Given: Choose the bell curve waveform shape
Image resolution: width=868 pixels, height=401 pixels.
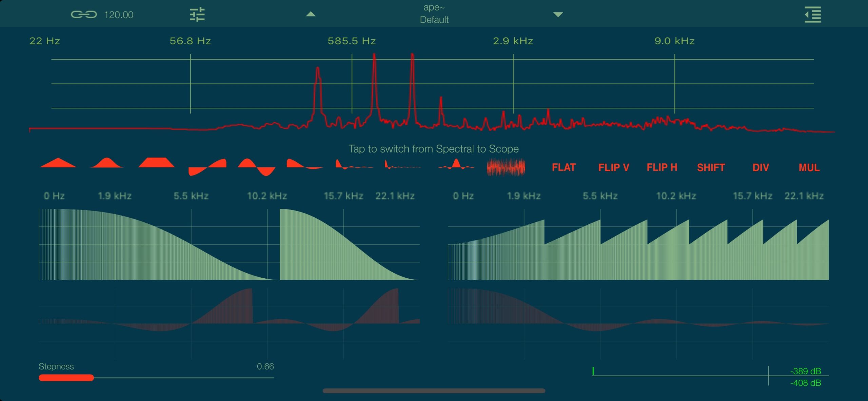Looking at the screenshot, I should coord(107,163).
